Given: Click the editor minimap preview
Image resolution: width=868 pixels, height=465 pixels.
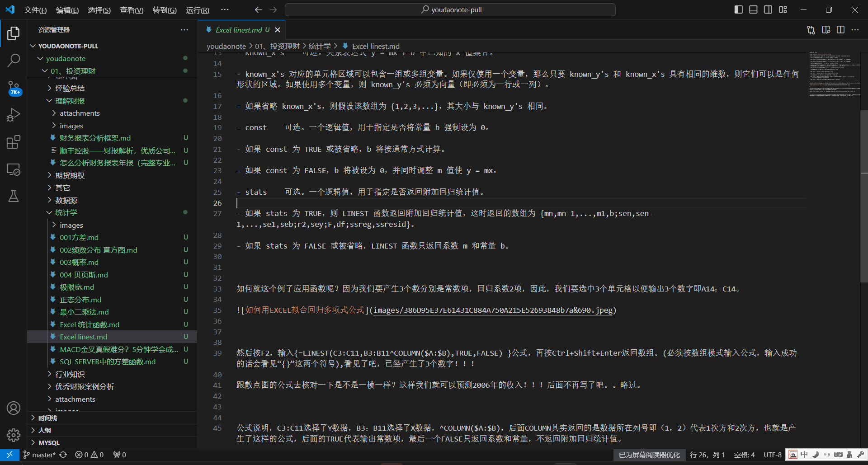Looking at the screenshot, I should point(835,74).
